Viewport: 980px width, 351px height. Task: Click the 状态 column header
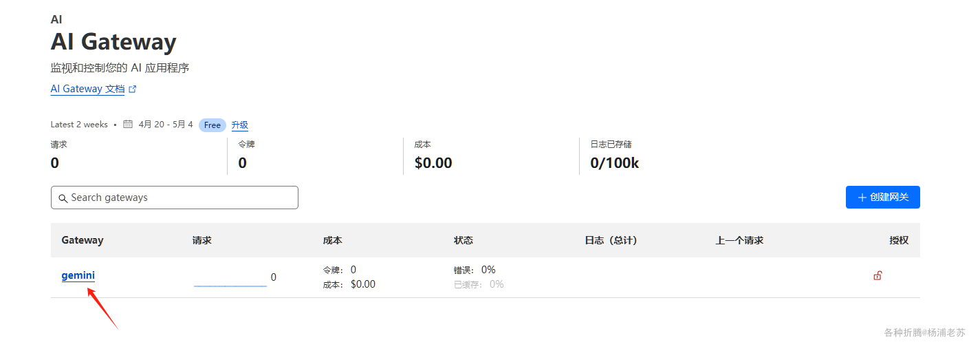[464, 240]
